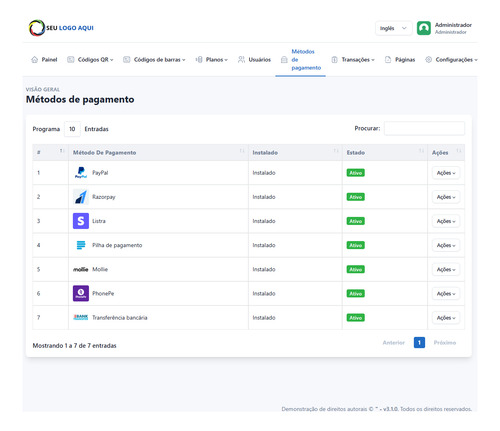Sort by Ações column arrows
500x431 pixels.
(459, 151)
